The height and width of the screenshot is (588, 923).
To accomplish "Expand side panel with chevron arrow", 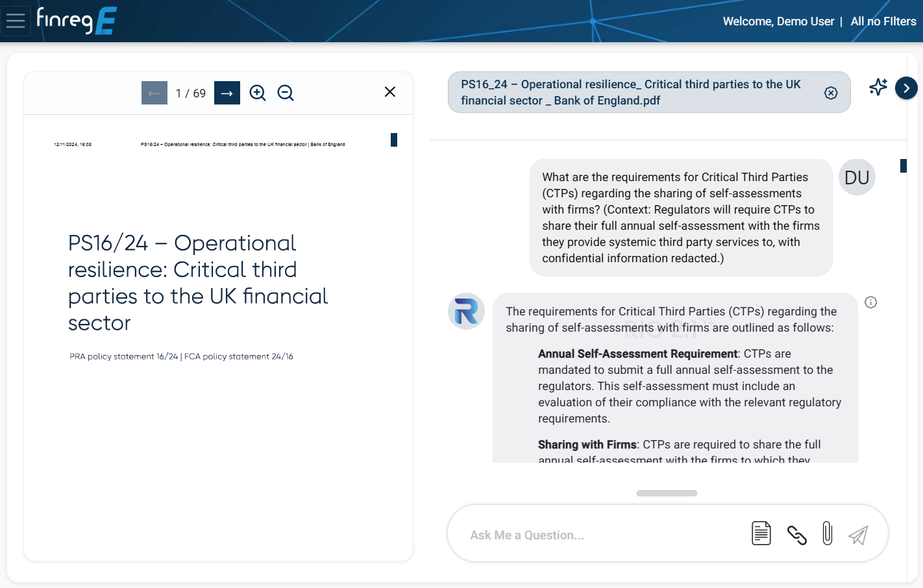I will pyautogui.click(x=906, y=88).
